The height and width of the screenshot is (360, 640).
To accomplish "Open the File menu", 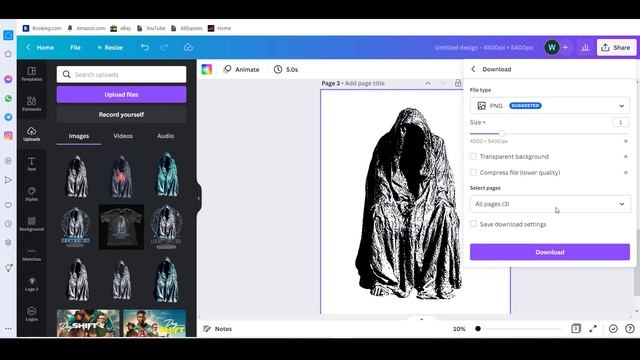I will (x=75, y=47).
